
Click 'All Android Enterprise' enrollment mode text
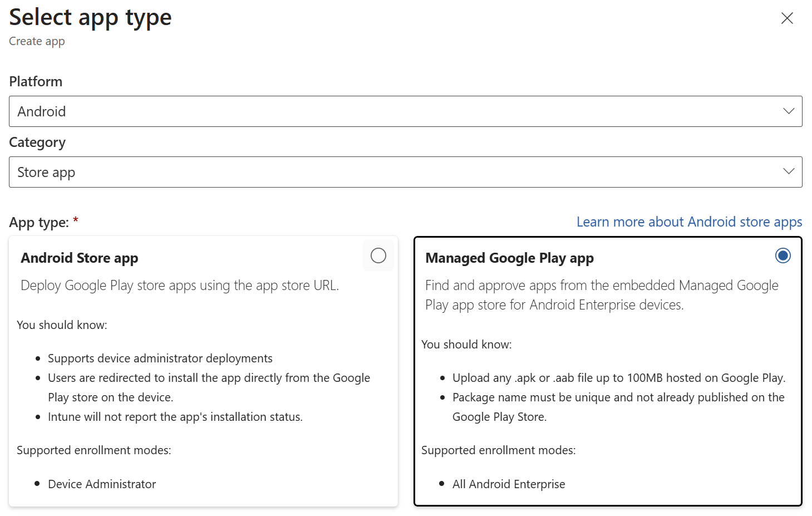click(x=509, y=484)
